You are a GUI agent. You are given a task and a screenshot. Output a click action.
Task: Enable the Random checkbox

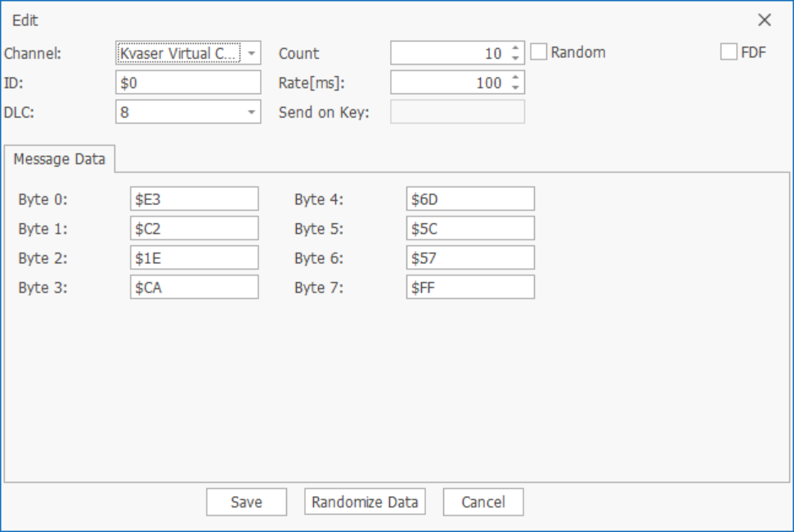pos(539,51)
